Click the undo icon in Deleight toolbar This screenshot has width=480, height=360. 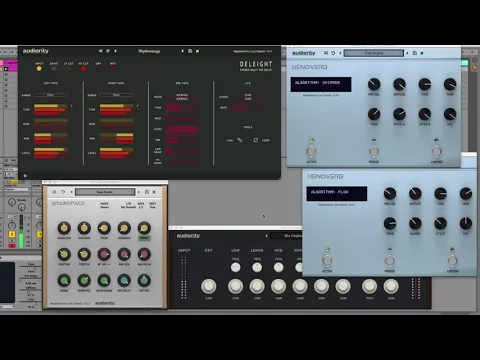[108, 51]
